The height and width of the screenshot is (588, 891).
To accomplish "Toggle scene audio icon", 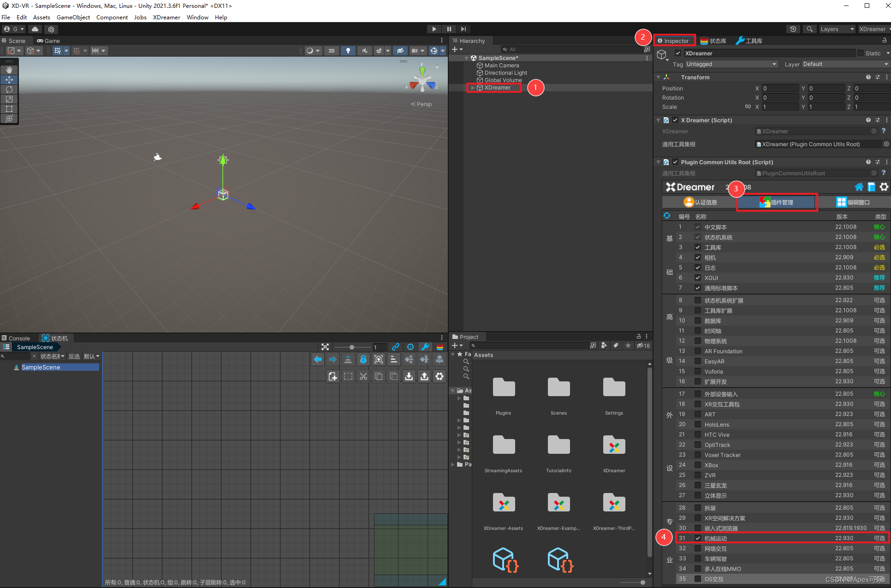I will pos(364,51).
